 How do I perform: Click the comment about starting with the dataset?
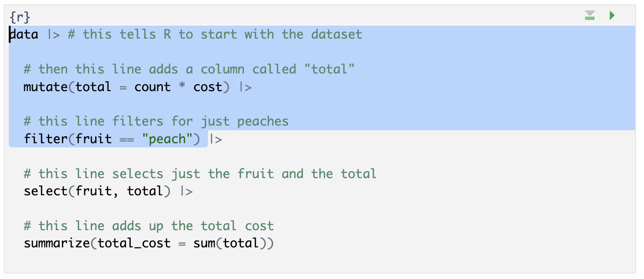215,34
